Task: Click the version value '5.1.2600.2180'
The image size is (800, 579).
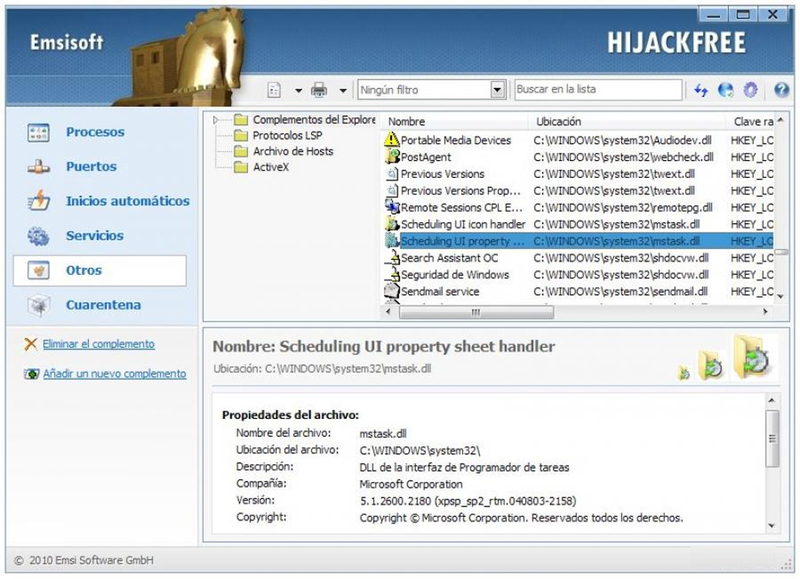Action: point(394,501)
